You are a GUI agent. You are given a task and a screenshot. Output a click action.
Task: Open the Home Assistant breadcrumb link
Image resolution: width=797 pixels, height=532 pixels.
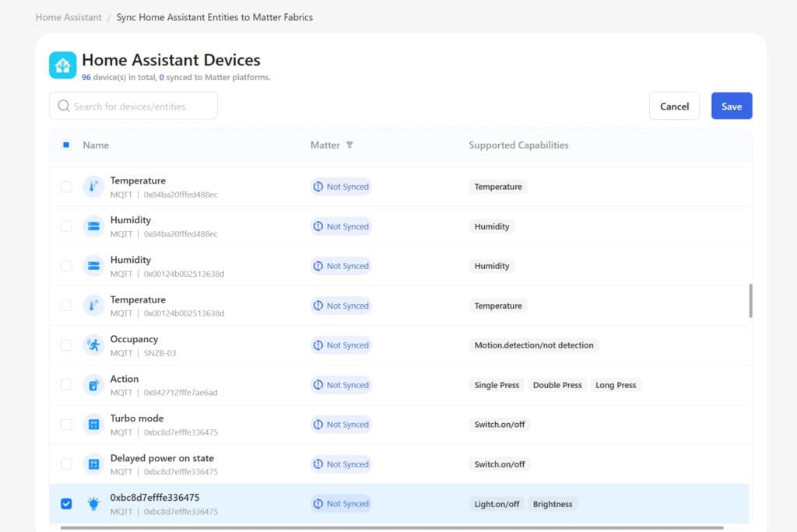pos(67,16)
